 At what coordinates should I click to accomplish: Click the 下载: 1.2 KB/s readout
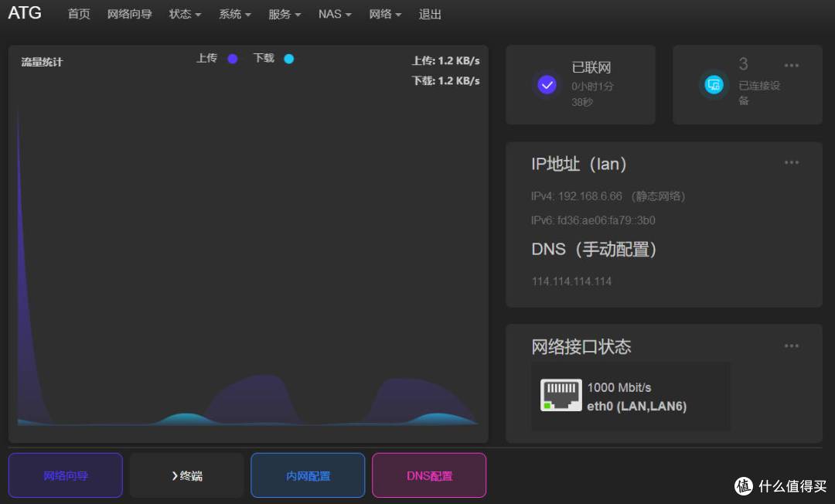(x=445, y=81)
